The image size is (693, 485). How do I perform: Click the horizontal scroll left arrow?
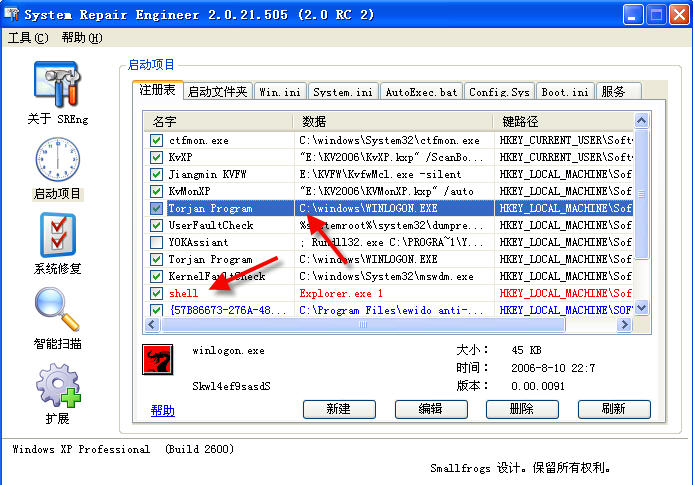tap(152, 325)
